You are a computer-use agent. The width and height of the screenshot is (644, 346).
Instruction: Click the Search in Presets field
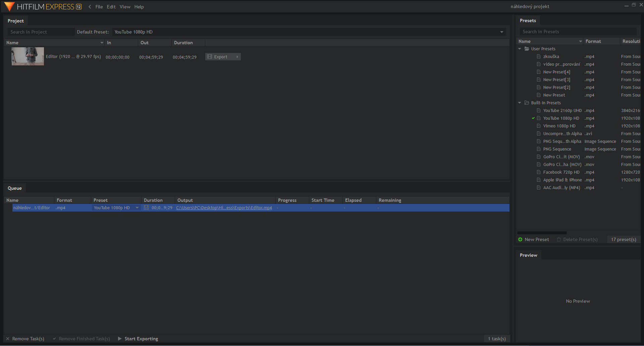coord(578,32)
